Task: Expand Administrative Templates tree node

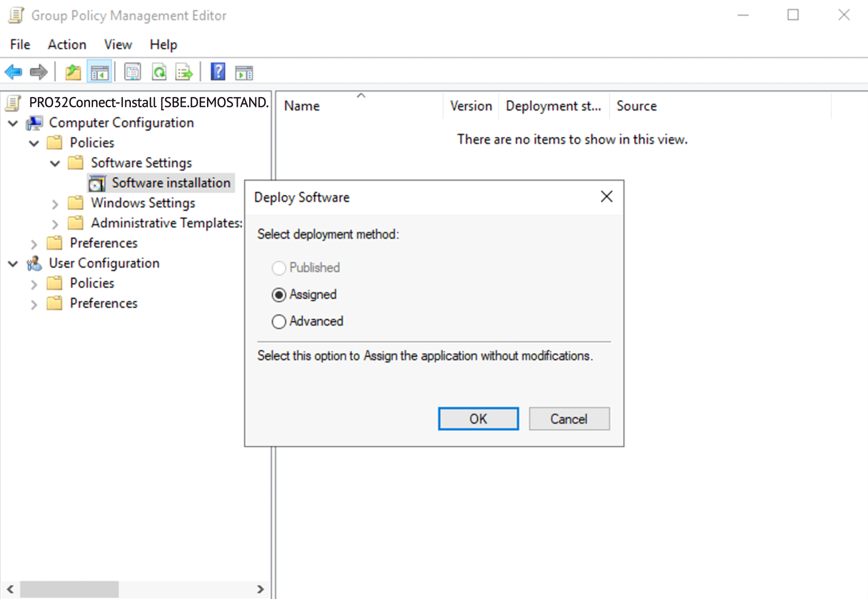Action: (x=55, y=224)
